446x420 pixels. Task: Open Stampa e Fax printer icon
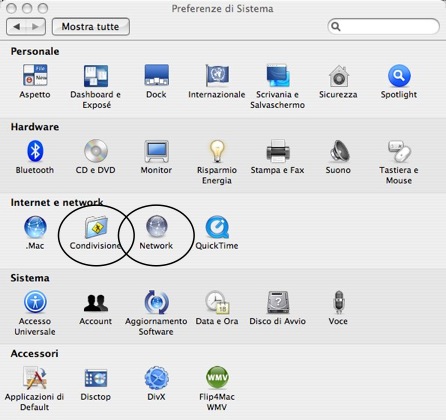click(278, 151)
